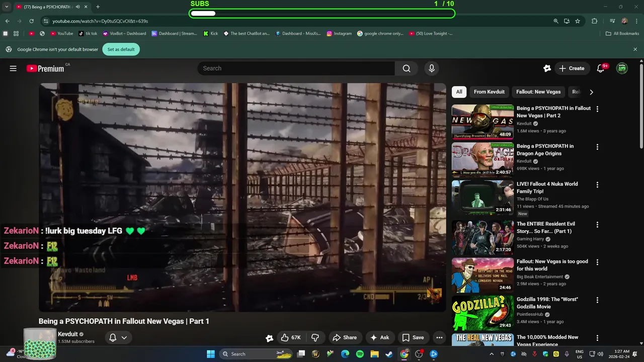Click the search magnifier button
The height and width of the screenshot is (362, 644).
pos(407,68)
